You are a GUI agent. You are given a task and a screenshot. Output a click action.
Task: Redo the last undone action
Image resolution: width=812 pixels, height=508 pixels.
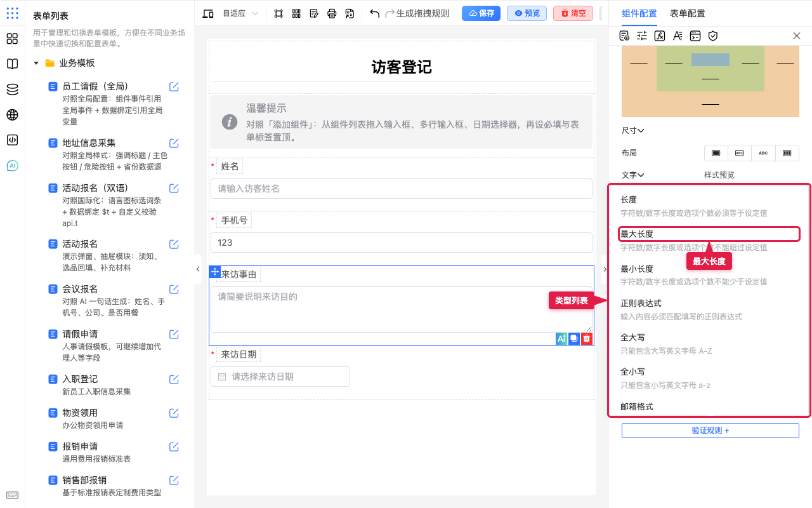coord(390,13)
